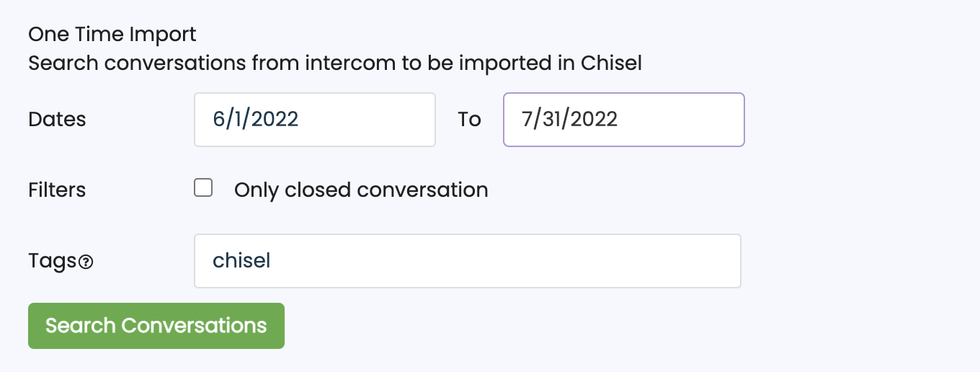Place cursor after 'chisel' in Tags input
Viewport: 980px width, 372px height.
pos(272,261)
